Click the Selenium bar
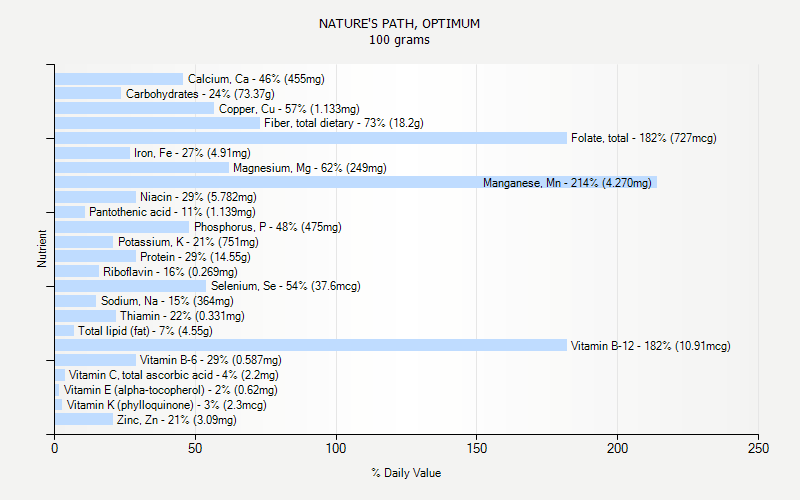800x500 pixels. coord(130,286)
